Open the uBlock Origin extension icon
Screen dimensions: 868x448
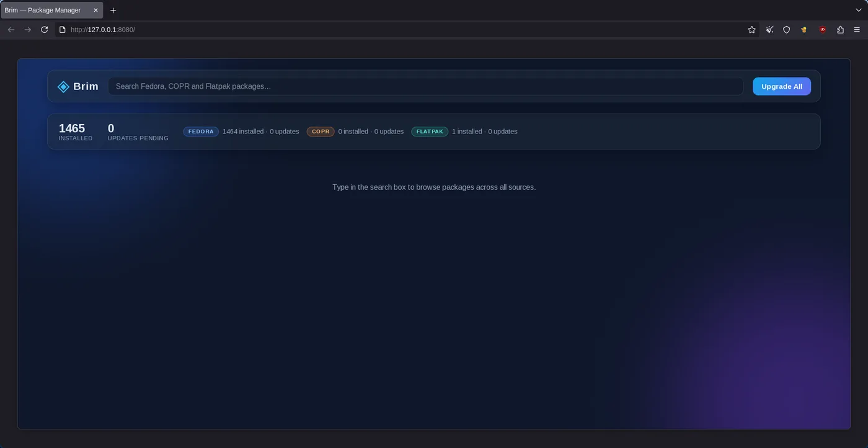point(823,30)
